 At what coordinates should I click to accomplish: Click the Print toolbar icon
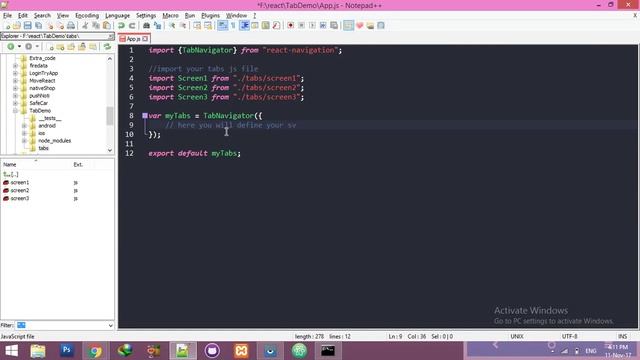[71, 26]
